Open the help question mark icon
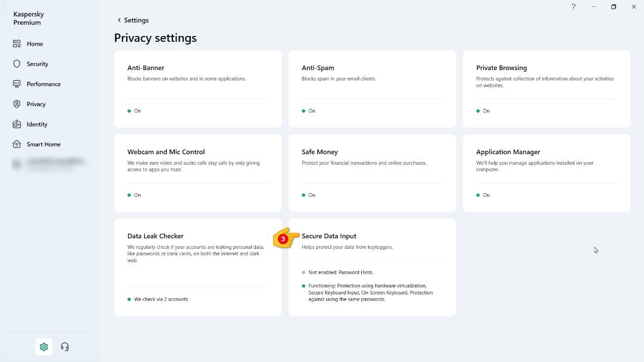The width and height of the screenshot is (644, 362). tap(573, 7)
